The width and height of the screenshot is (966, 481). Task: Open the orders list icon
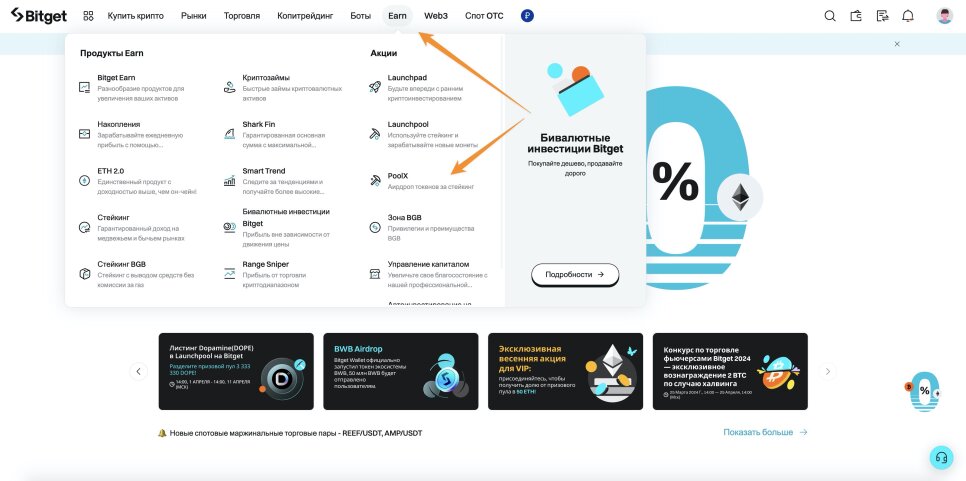point(882,16)
